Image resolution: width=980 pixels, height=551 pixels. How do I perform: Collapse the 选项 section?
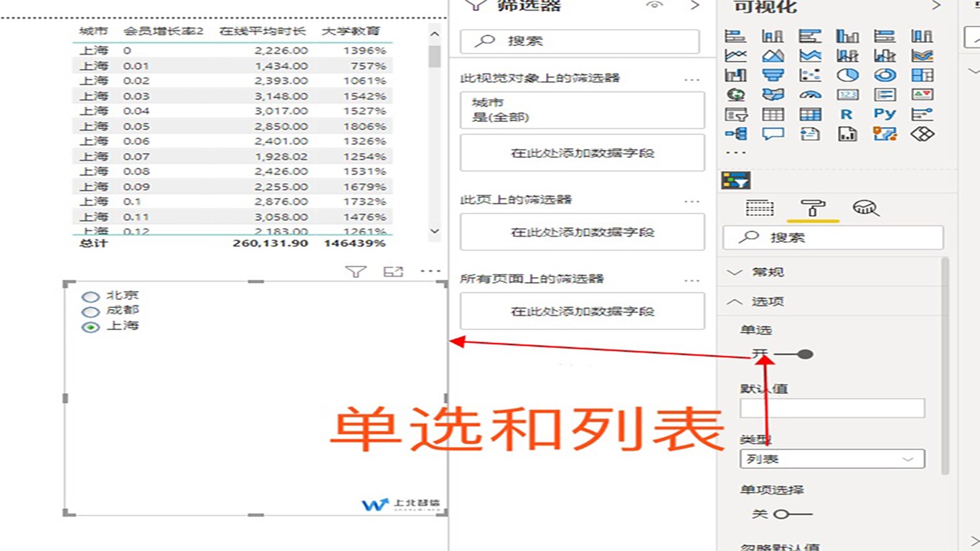click(x=831, y=302)
